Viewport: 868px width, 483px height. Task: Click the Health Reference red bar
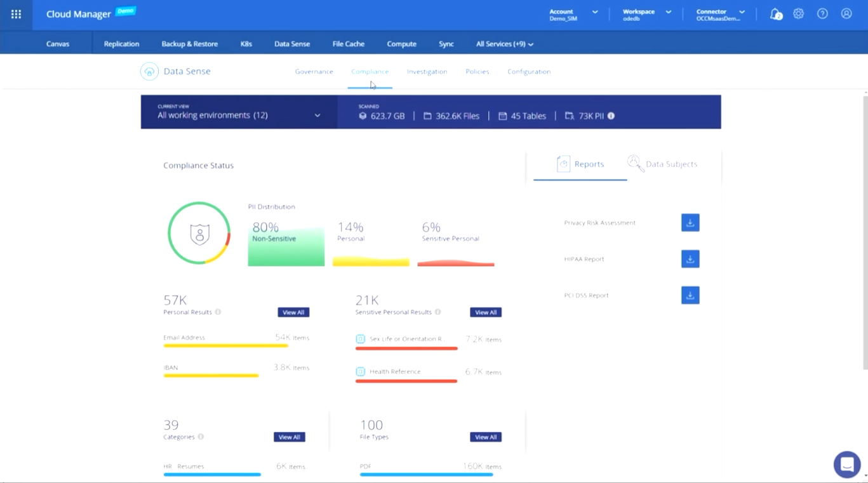(x=406, y=381)
